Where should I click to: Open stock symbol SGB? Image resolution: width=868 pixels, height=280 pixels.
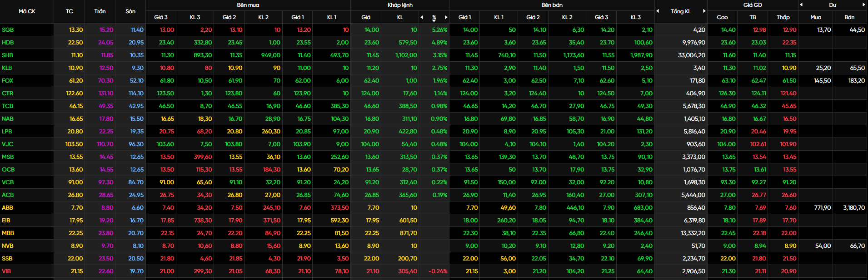[8, 30]
